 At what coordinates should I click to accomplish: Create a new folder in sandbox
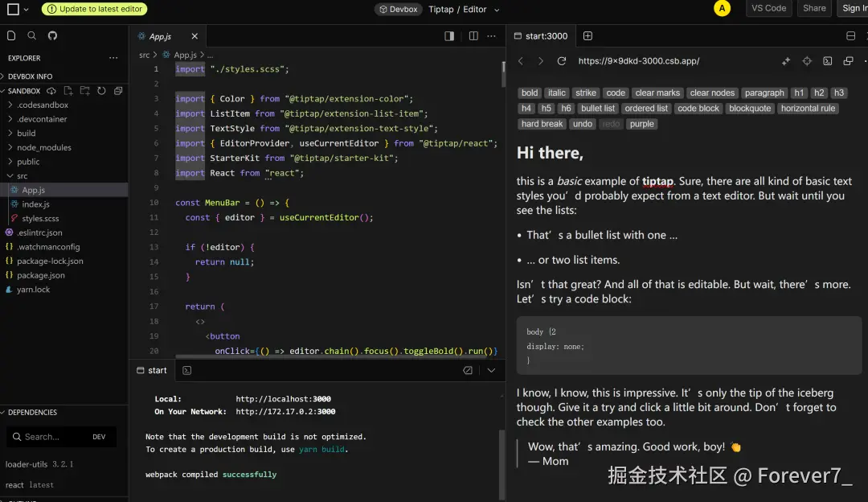point(84,91)
